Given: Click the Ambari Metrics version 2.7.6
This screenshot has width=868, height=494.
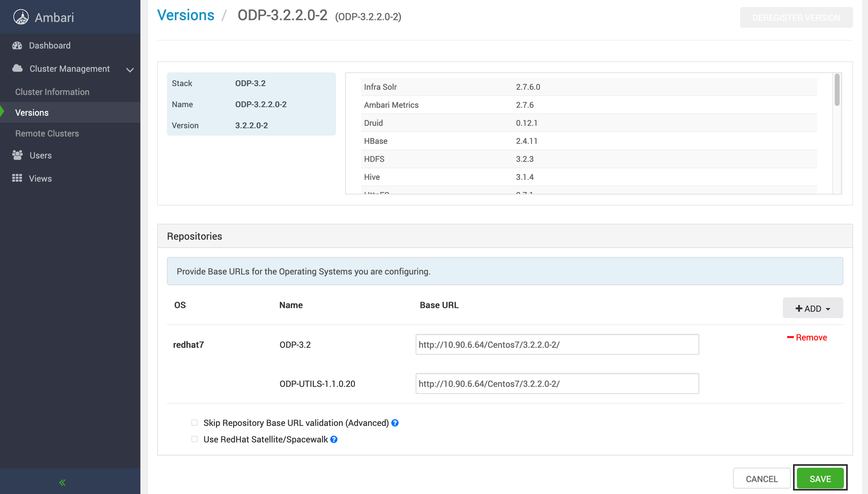Looking at the screenshot, I should 524,105.
